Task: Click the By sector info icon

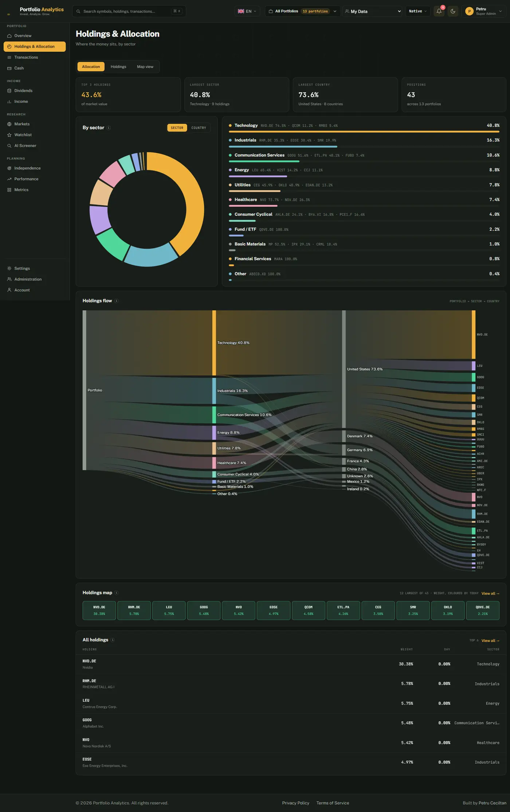Action: point(109,128)
